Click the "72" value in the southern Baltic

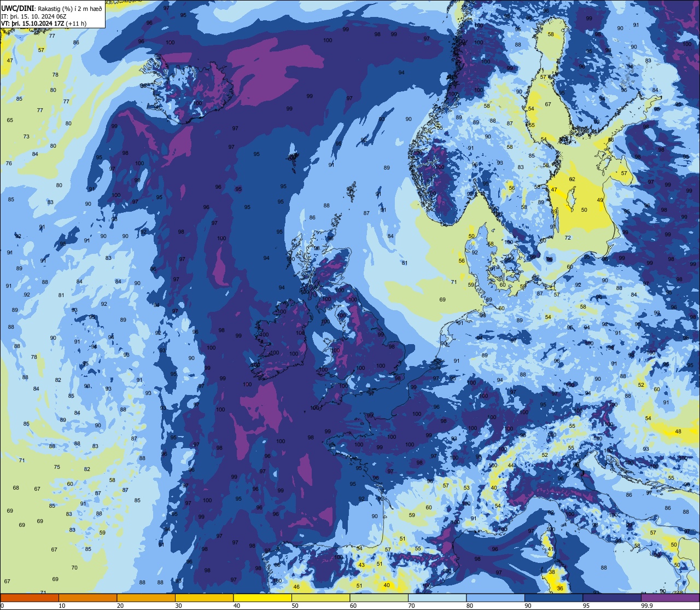568,237
